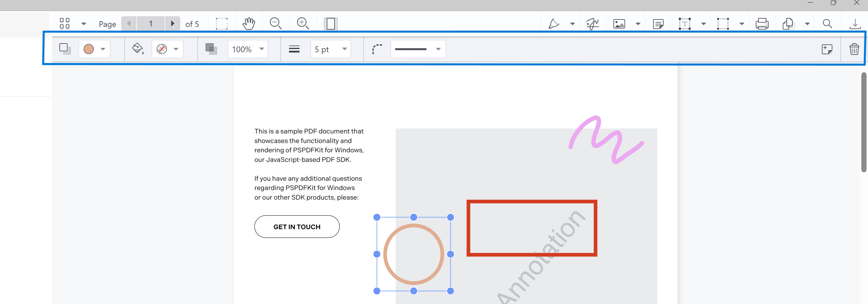Open the highlighter annotation tool

click(x=554, y=23)
